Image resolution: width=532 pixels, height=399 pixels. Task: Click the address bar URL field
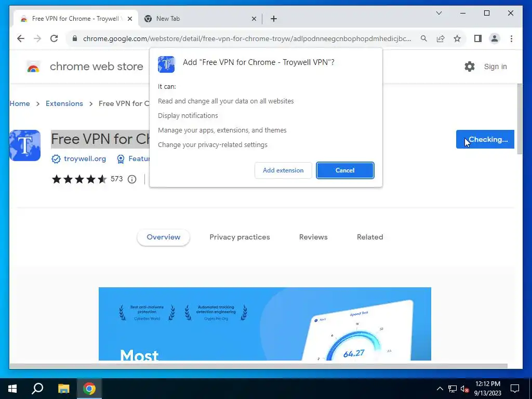(x=247, y=38)
